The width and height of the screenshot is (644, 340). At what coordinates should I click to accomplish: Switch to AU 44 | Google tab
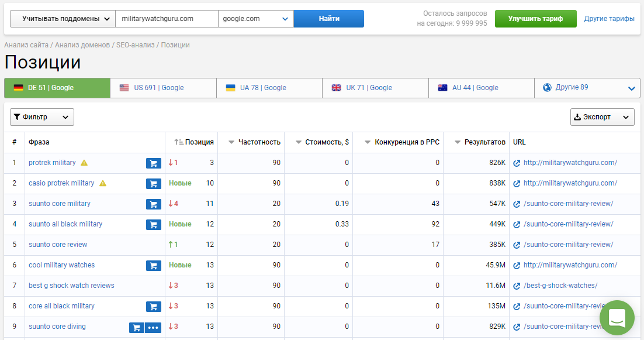[x=482, y=88]
